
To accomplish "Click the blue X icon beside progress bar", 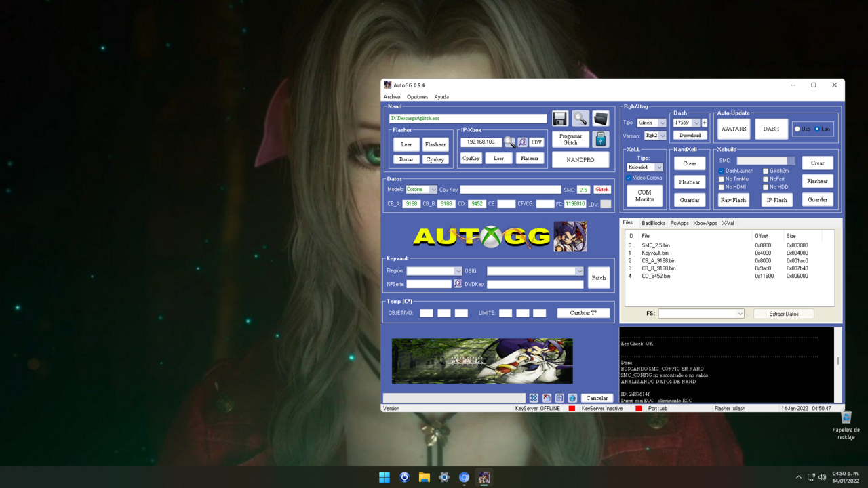I will pos(534,398).
